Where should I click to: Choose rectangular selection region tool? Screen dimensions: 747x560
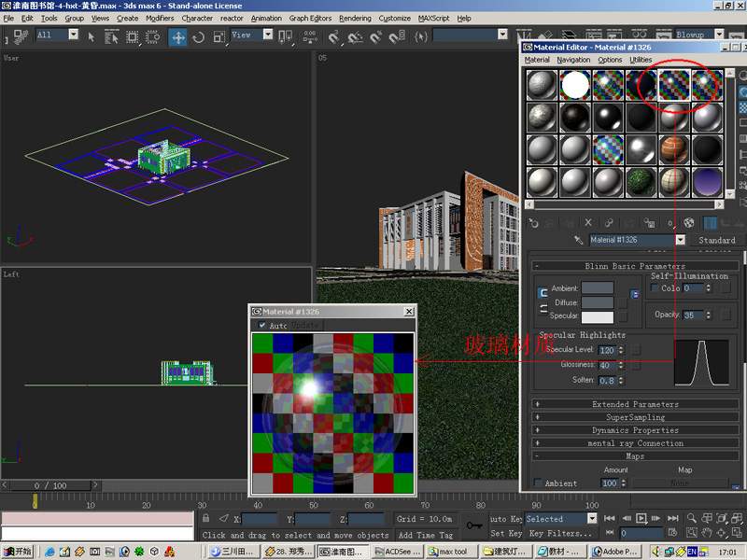pos(132,36)
